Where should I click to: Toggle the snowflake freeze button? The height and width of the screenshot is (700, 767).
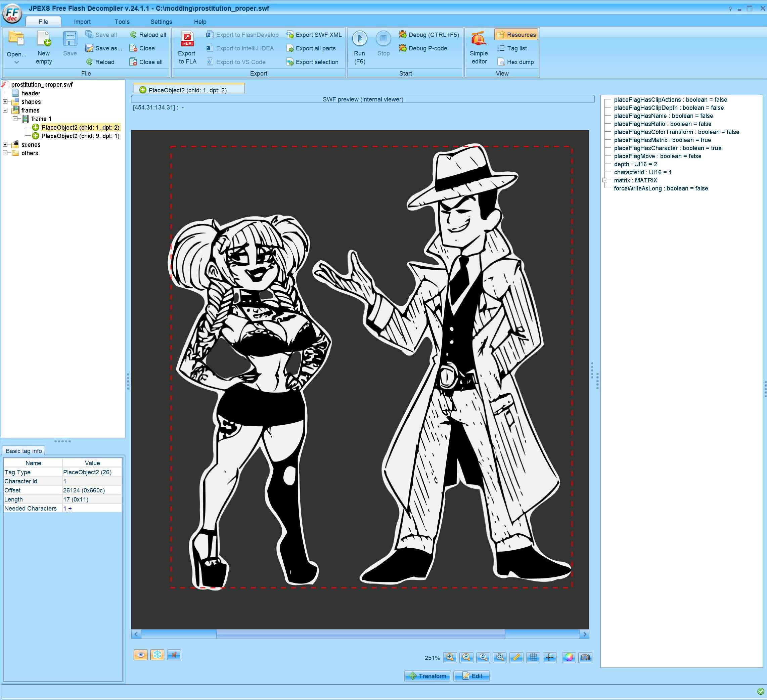pyautogui.click(x=157, y=655)
